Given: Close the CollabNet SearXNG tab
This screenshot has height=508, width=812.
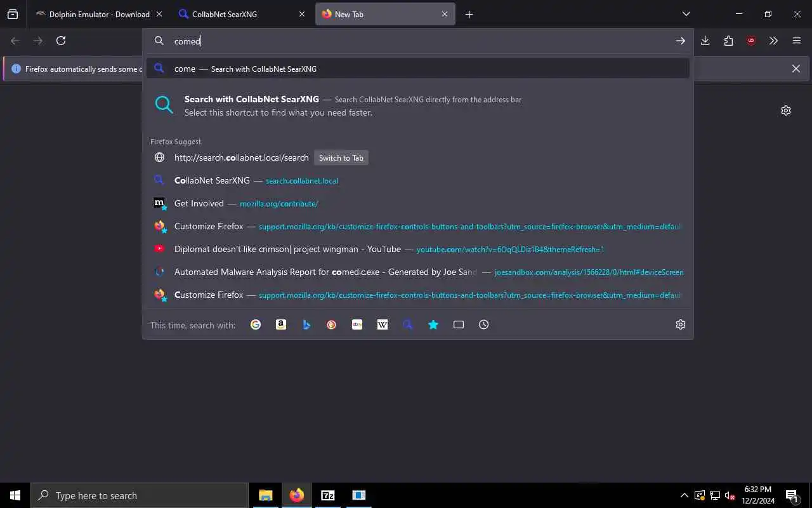Looking at the screenshot, I should pyautogui.click(x=302, y=14).
